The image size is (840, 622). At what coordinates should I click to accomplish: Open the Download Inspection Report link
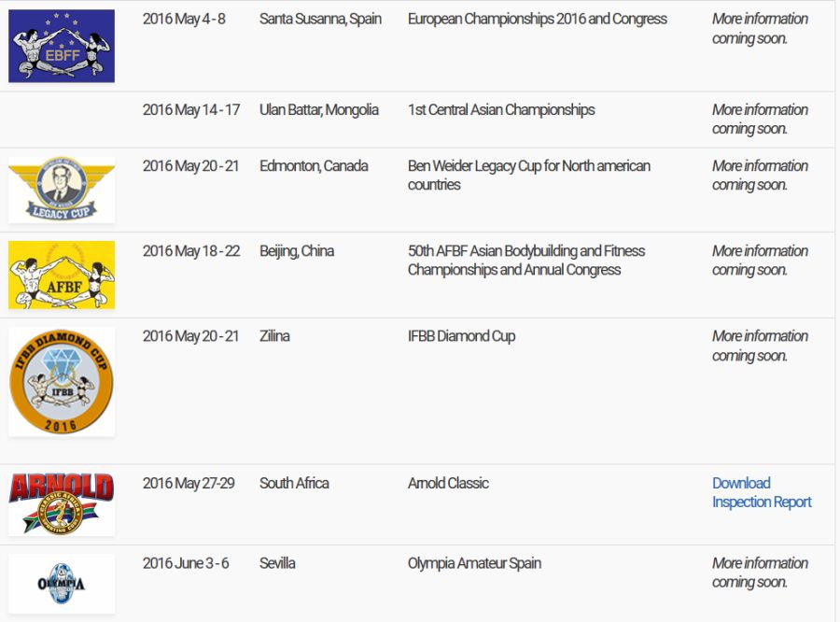(x=761, y=492)
